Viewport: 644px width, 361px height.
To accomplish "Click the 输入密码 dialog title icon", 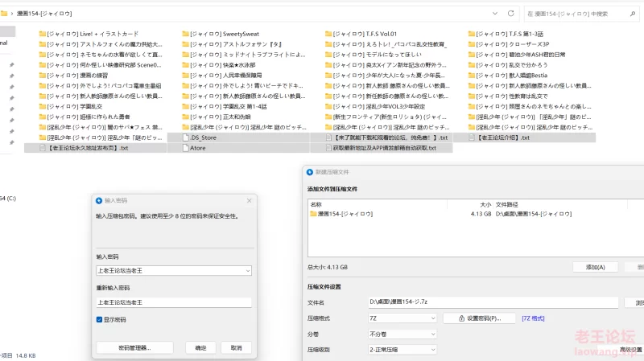I will [x=98, y=201].
